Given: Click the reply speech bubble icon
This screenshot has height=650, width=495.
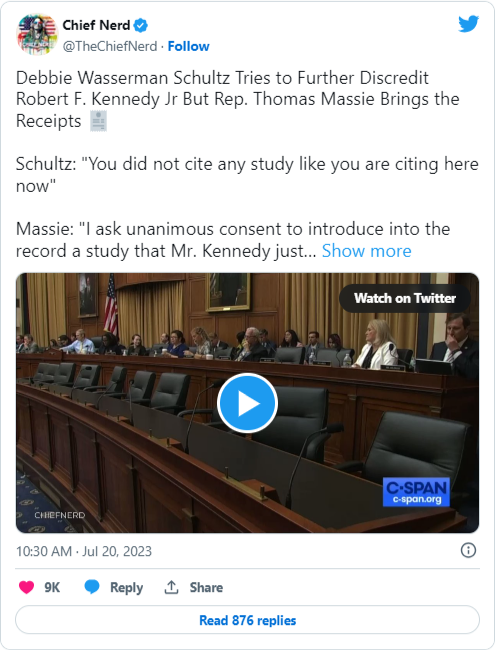Looking at the screenshot, I should [92, 587].
